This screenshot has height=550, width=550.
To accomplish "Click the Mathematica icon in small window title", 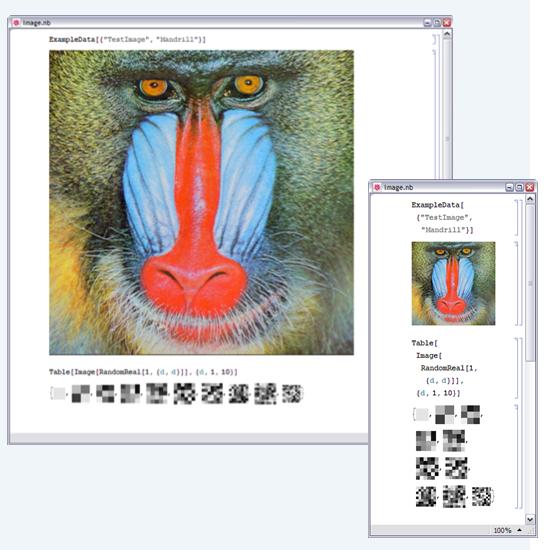I will [x=377, y=187].
